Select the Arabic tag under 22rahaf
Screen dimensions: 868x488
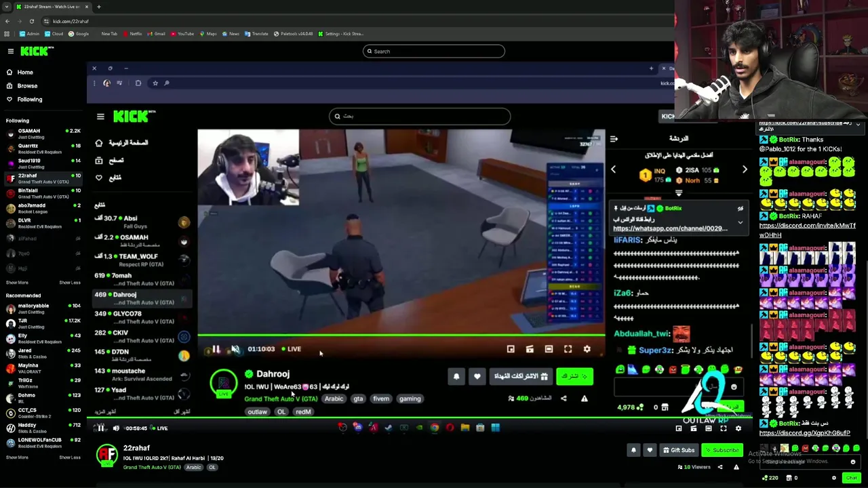point(194,467)
